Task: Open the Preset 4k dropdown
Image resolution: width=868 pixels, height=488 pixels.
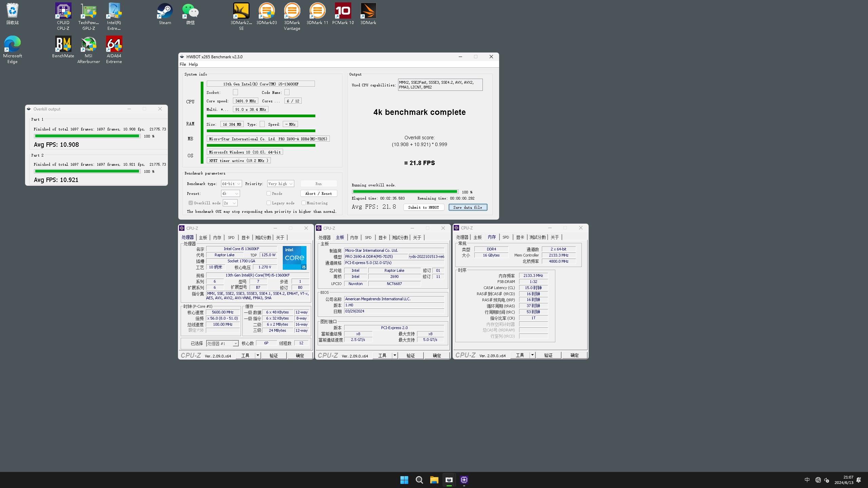Action: click(x=230, y=194)
